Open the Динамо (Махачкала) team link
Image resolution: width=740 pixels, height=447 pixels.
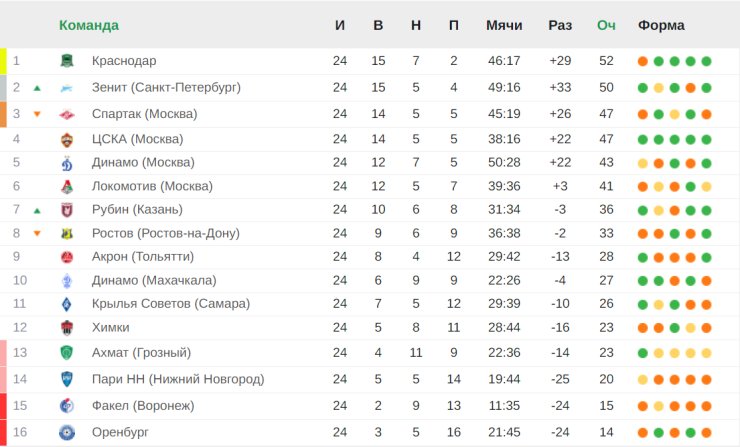click(x=153, y=280)
